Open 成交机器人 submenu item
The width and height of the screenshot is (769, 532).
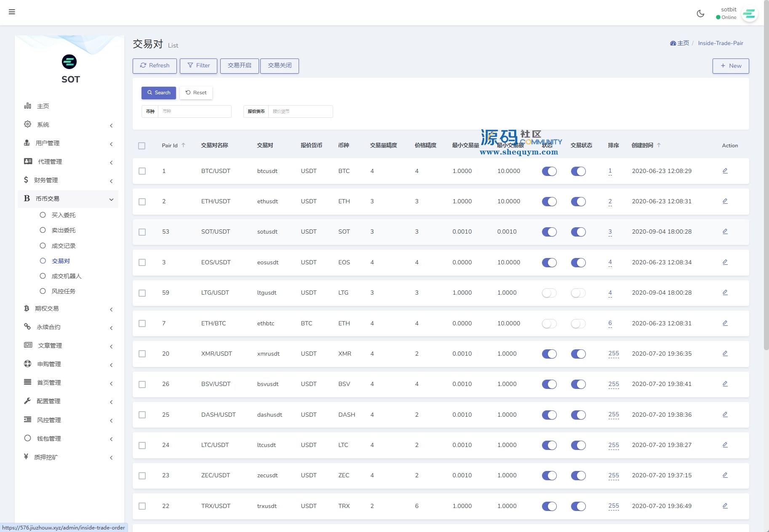[66, 276]
